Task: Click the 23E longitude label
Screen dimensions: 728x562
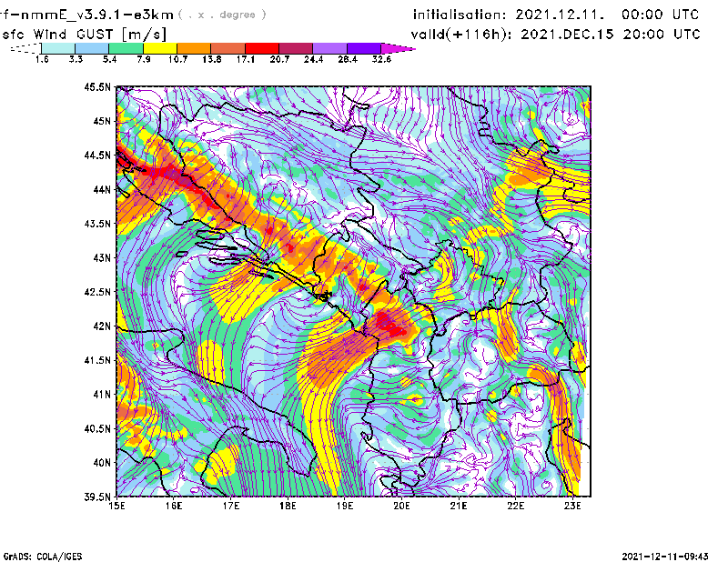Action: pyautogui.click(x=572, y=506)
